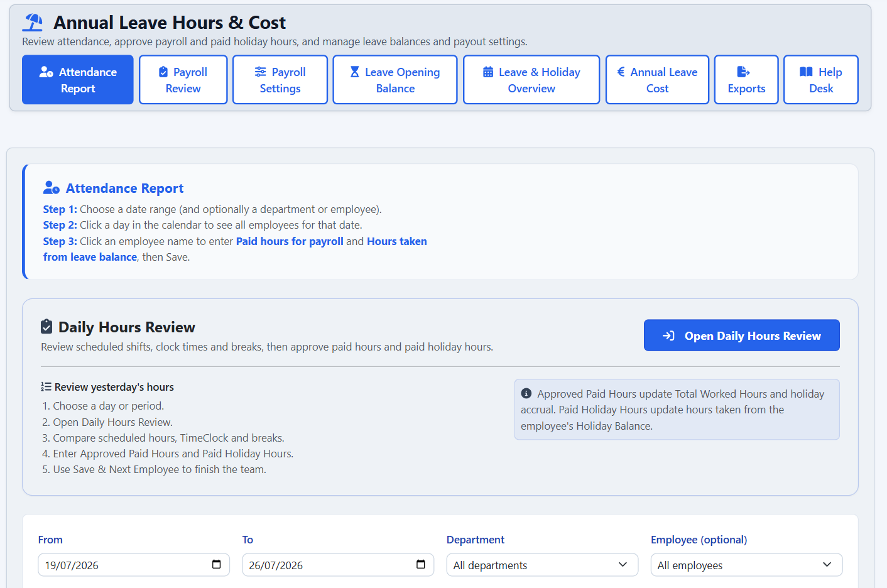Click the beach umbrella icon in the header

click(33, 23)
